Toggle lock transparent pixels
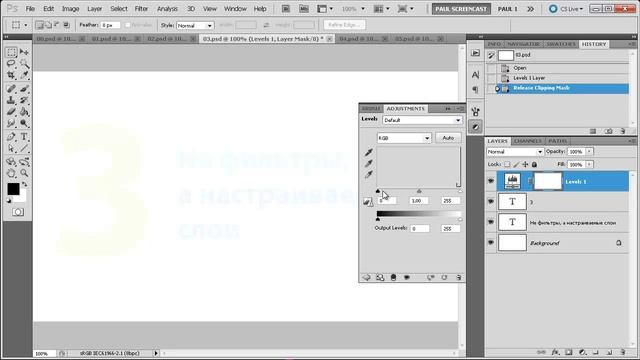This screenshot has height=360, width=640. [507, 164]
